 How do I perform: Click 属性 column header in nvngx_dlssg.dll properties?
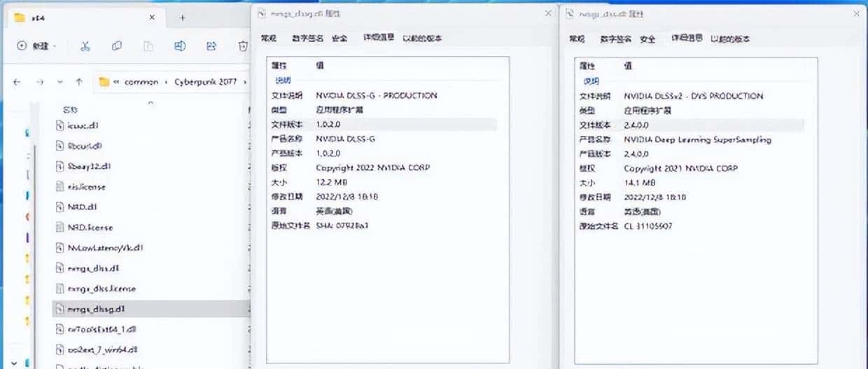coord(279,65)
